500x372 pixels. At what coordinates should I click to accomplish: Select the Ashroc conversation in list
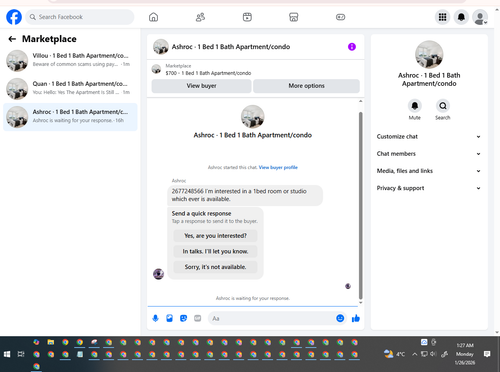(x=70, y=117)
